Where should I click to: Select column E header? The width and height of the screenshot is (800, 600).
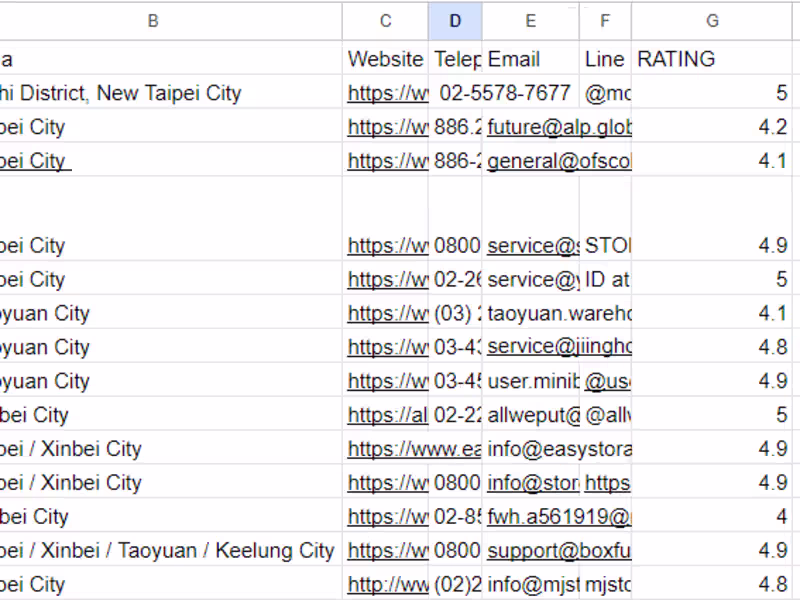pyautogui.click(x=531, y=21)
